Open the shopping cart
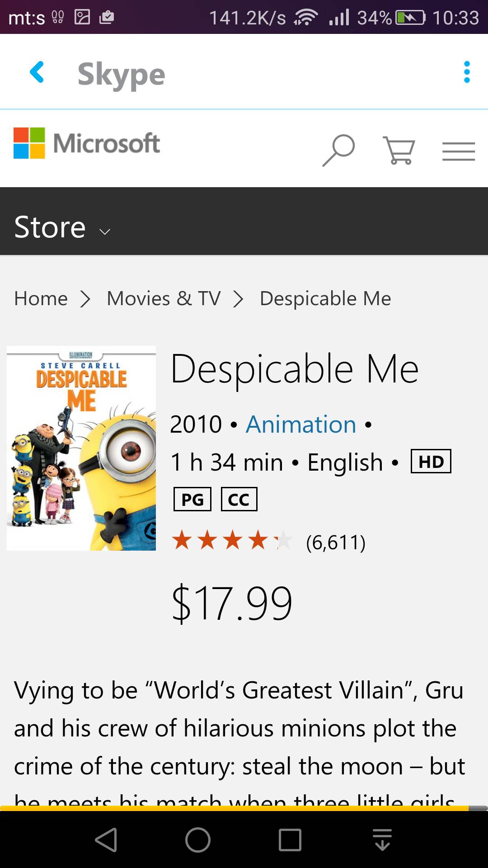The height and width of the screenshot is (868, 488). click(399, 150)
